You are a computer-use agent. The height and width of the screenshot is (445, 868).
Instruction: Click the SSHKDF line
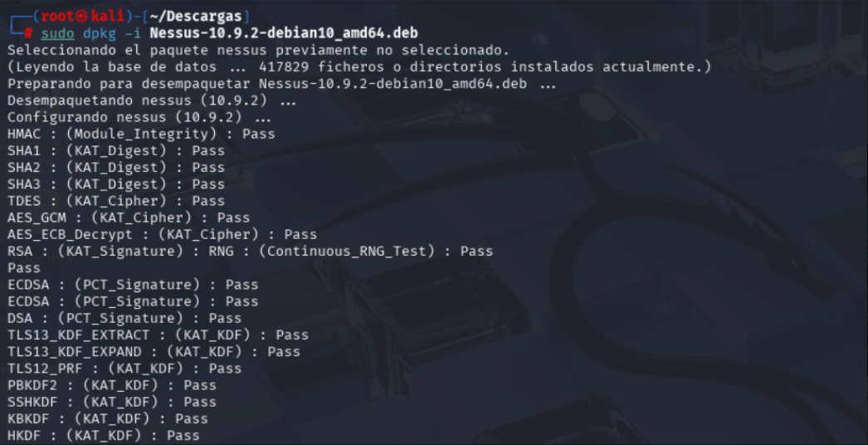[111, 402]
